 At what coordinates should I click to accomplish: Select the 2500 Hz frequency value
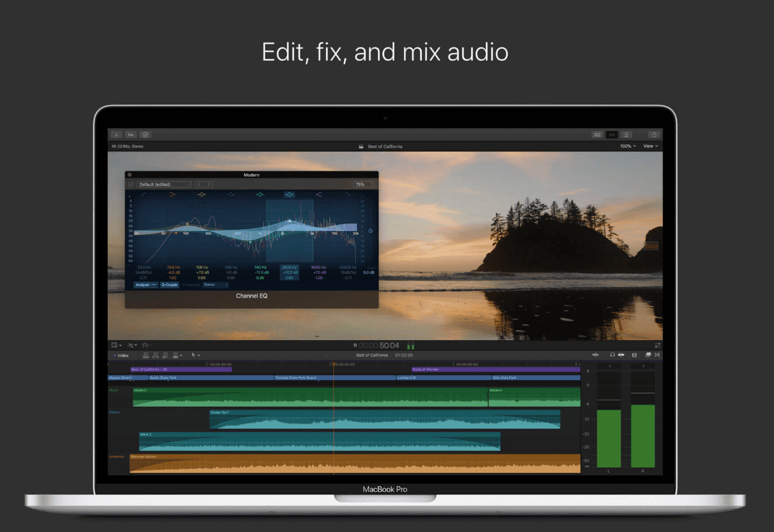(x=289, y=267)
